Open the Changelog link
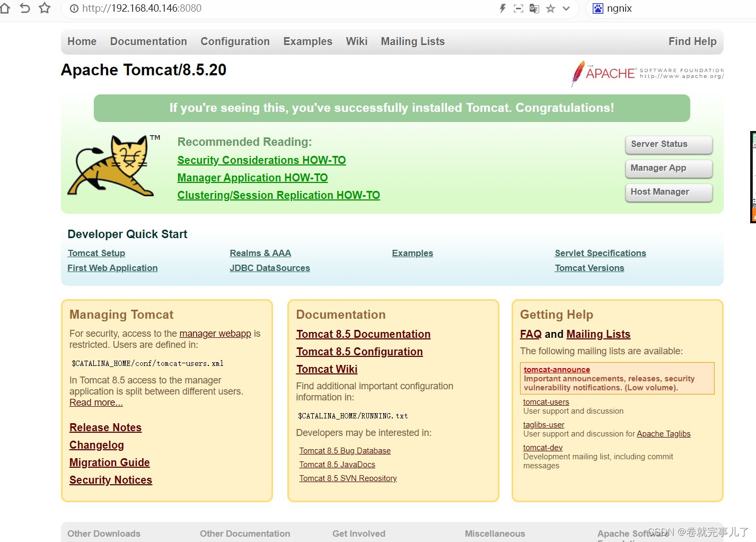This screenshot has width=756, height=542. (x=96, y=445)
